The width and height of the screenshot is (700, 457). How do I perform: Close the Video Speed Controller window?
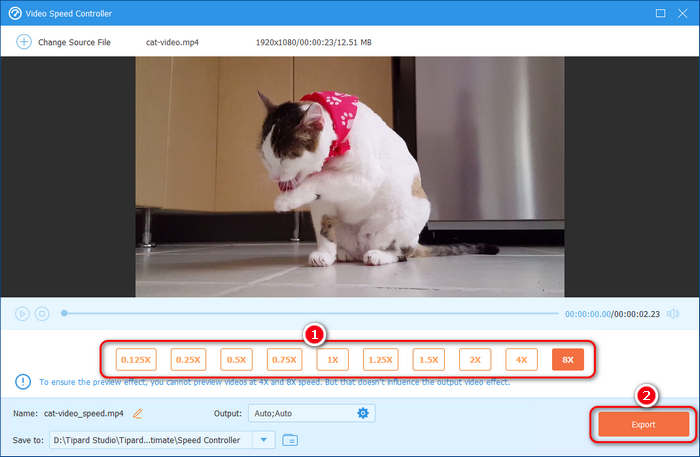point(686,13)
